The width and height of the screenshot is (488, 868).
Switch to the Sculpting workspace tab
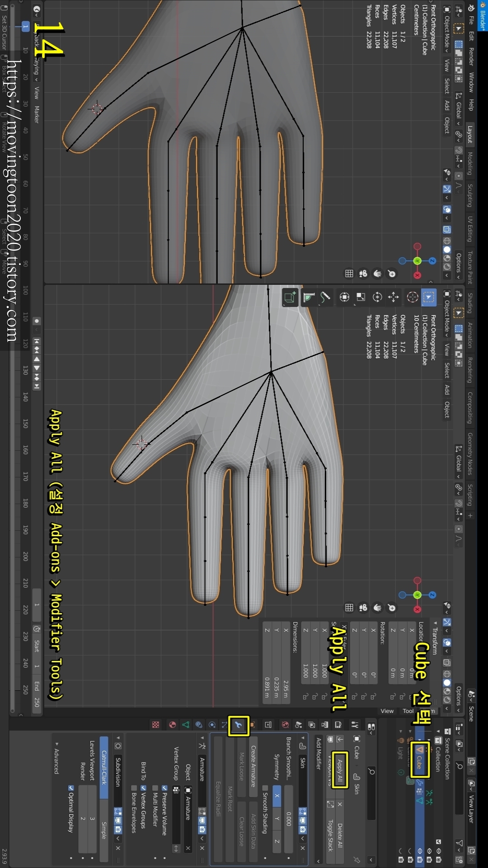pyautogui.click(x=470, y=195)
